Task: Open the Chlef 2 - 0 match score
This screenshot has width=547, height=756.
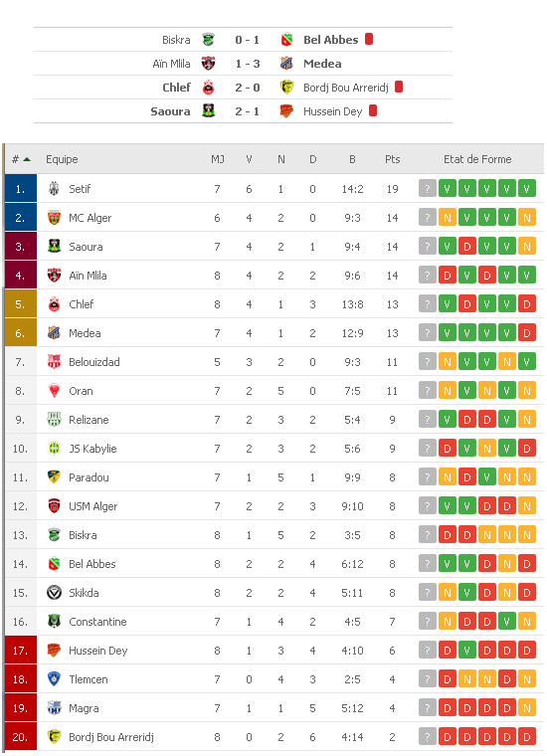Action: (248, 88)
